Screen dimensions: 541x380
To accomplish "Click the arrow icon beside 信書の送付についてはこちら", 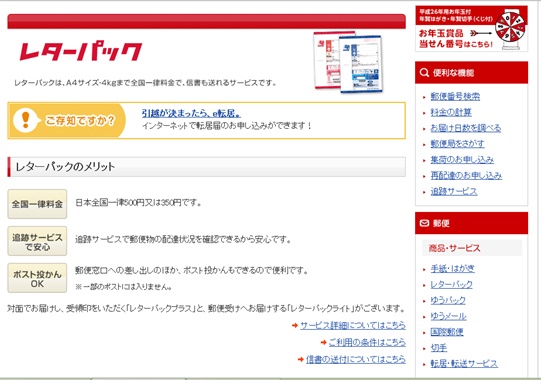I will click(x=301, y=359).
